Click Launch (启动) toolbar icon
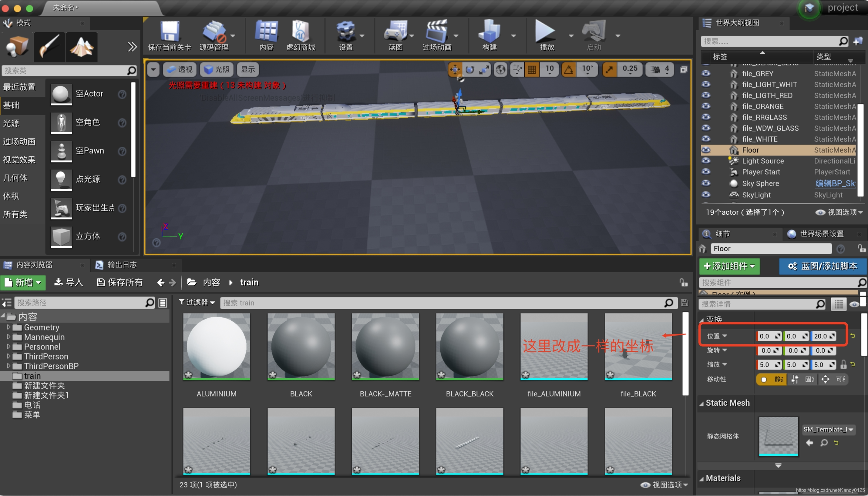 click(594, 35)
